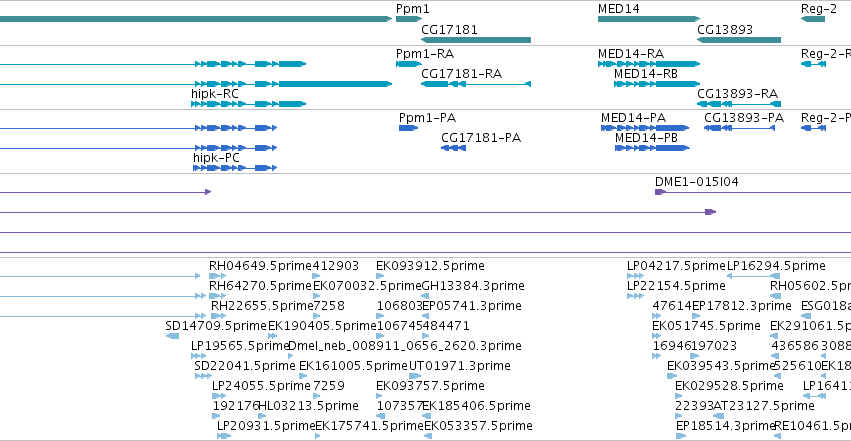Open the EK093912.5prime EST label
Screen dimensions: 851x441
click(430, 266)
